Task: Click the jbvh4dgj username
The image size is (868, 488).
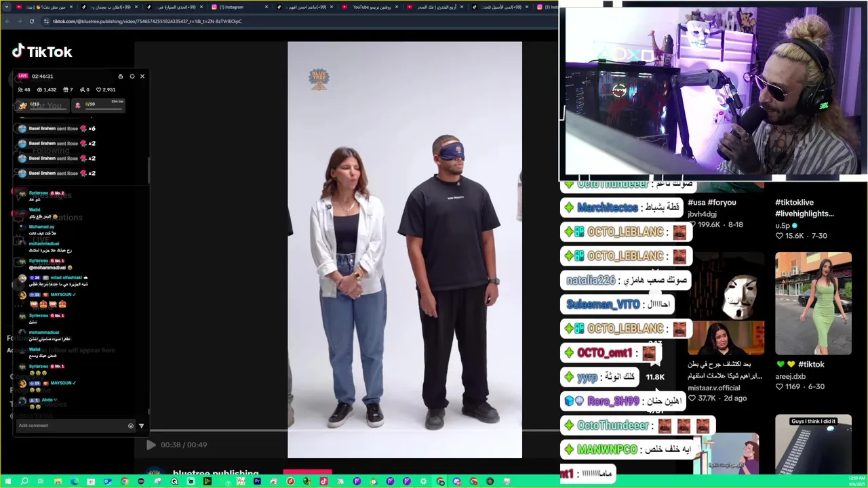Action: (x=702, y=214)
